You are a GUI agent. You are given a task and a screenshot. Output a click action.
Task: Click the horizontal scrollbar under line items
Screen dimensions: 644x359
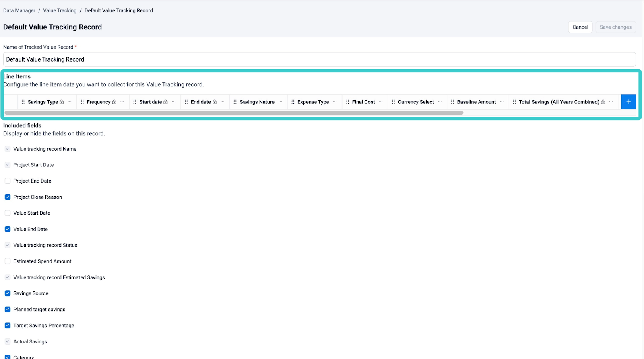tap(233, 113)
